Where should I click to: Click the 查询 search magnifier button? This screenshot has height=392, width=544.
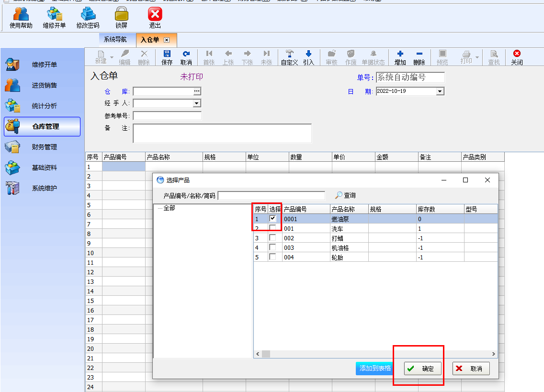(346, 195)
